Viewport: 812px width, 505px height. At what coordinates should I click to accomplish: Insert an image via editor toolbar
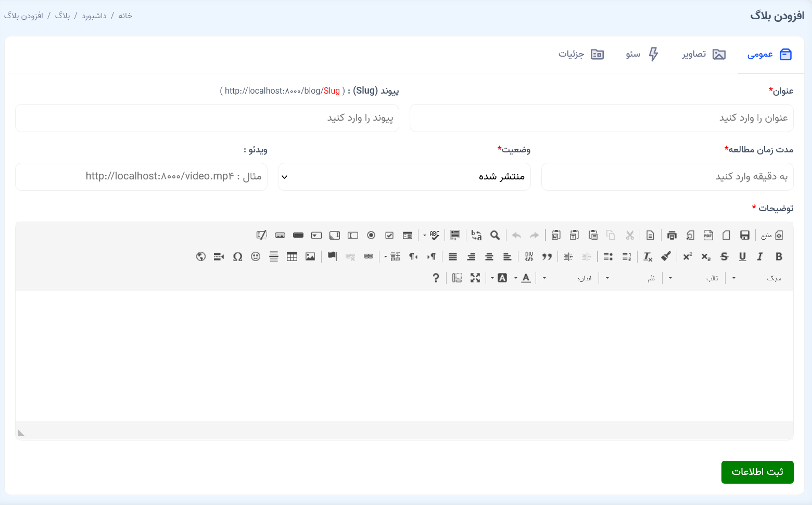(310, 256)
